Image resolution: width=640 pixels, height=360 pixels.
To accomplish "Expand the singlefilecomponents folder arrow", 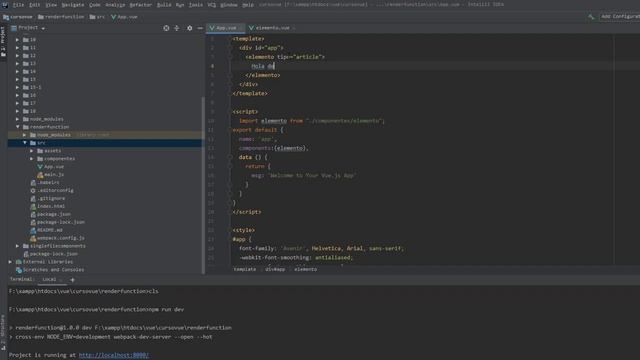I will pyautogui.click(x=18, y=246).
